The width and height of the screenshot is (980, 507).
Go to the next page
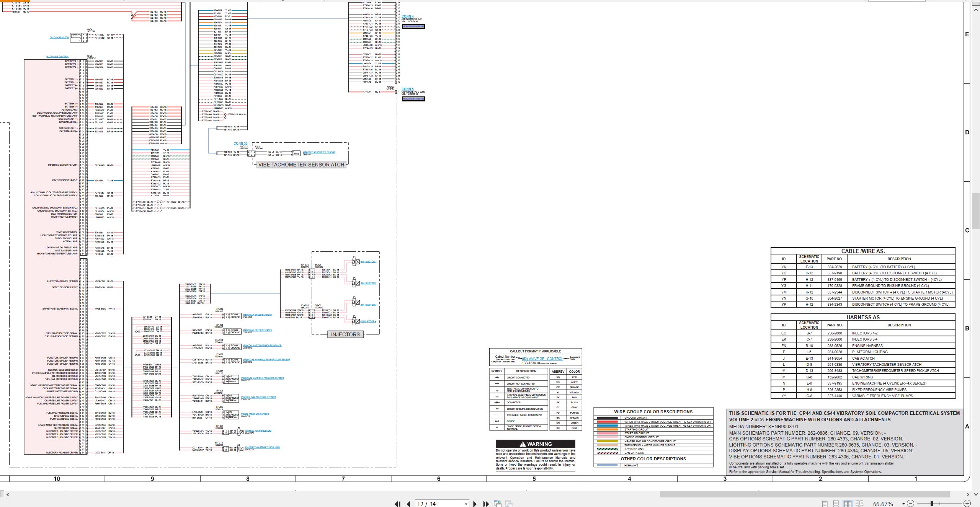pos(475,504)
